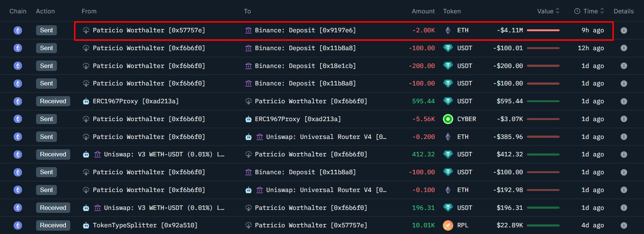Sort transactions by Value column arrows

point(557,11)
